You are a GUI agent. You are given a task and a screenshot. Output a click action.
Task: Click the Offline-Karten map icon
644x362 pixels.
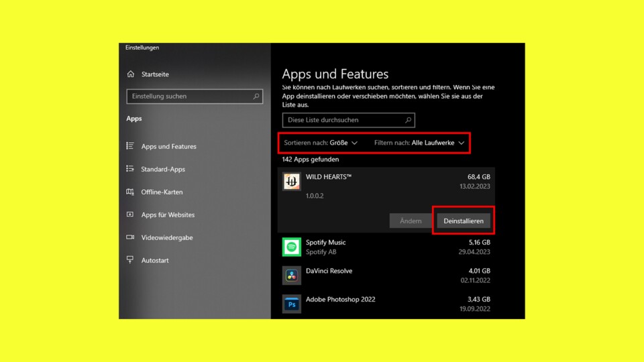pyautogui.click(x=130, y=192)
